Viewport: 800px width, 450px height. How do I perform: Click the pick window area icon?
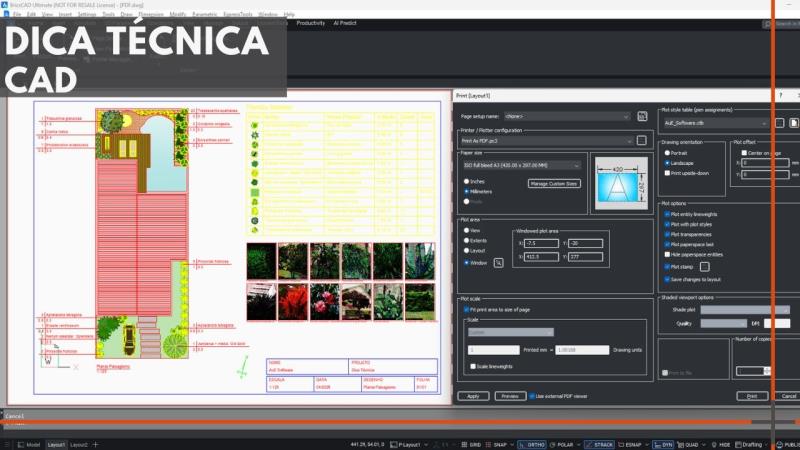498,262
